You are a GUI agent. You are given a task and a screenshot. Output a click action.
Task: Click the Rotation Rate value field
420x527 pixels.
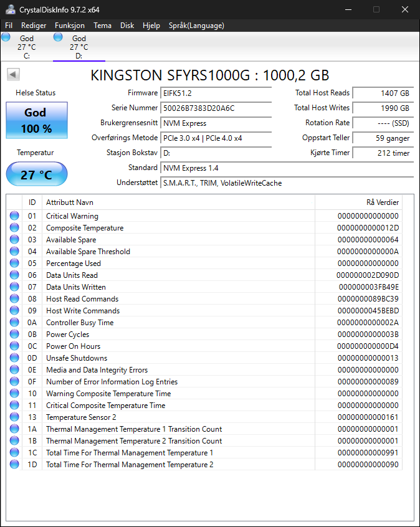point(383,123)
